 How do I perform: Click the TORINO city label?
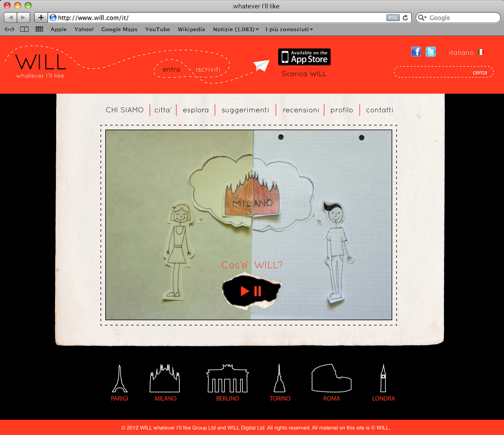pyautogui.click(x=280, y=398)
